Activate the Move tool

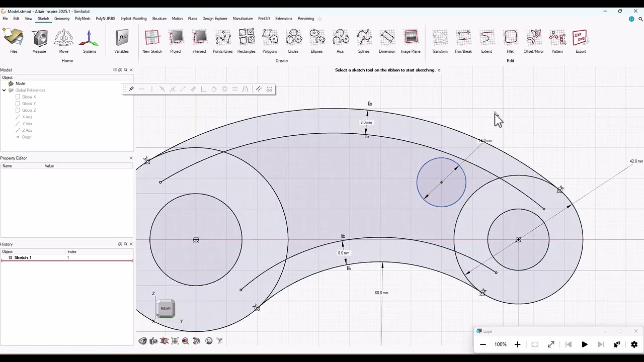point(63,38)
